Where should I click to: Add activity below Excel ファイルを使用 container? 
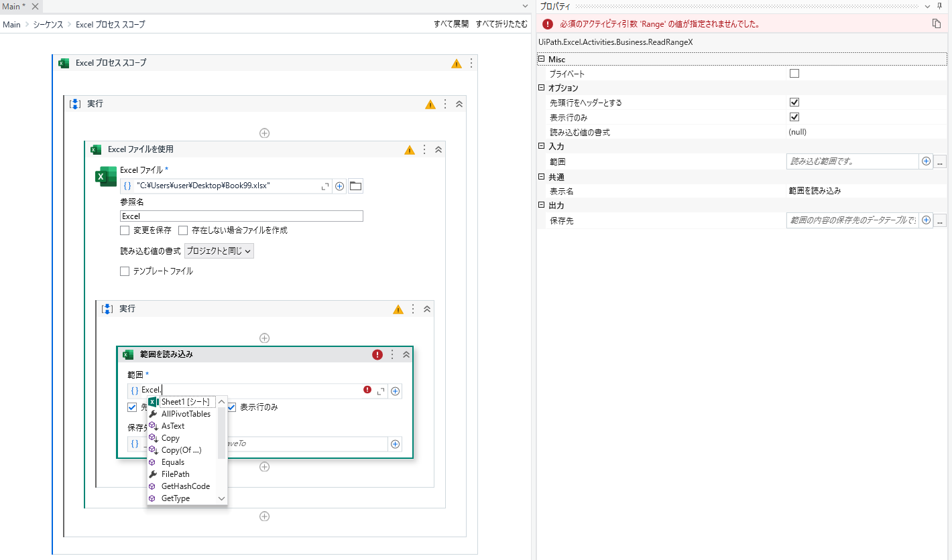[265, 516]
